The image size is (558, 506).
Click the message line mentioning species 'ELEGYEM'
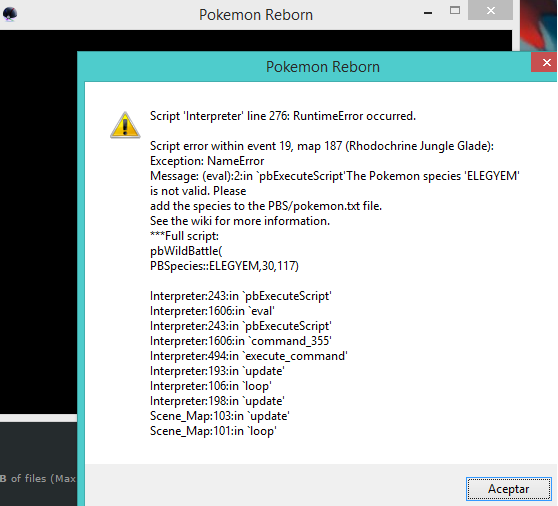click(335, 176)
